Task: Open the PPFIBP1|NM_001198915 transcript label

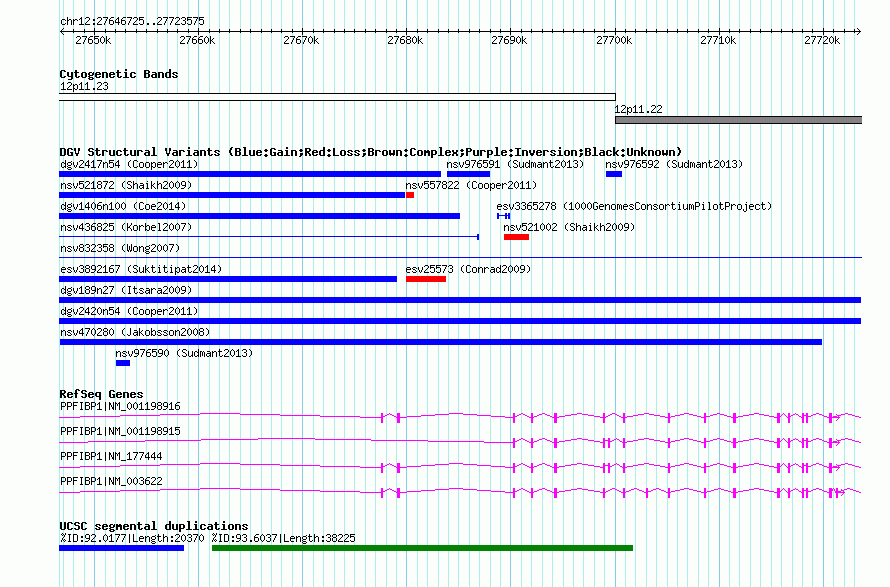Action: [120, 431]
